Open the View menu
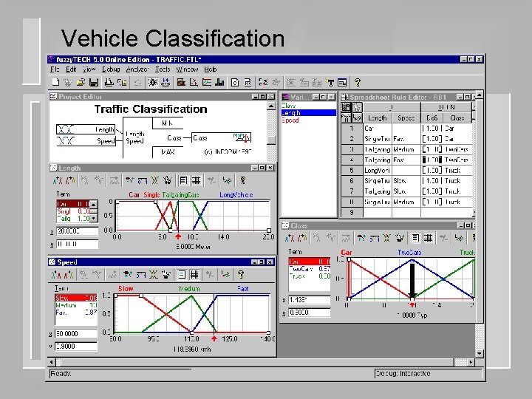 [x=89, y=69]
